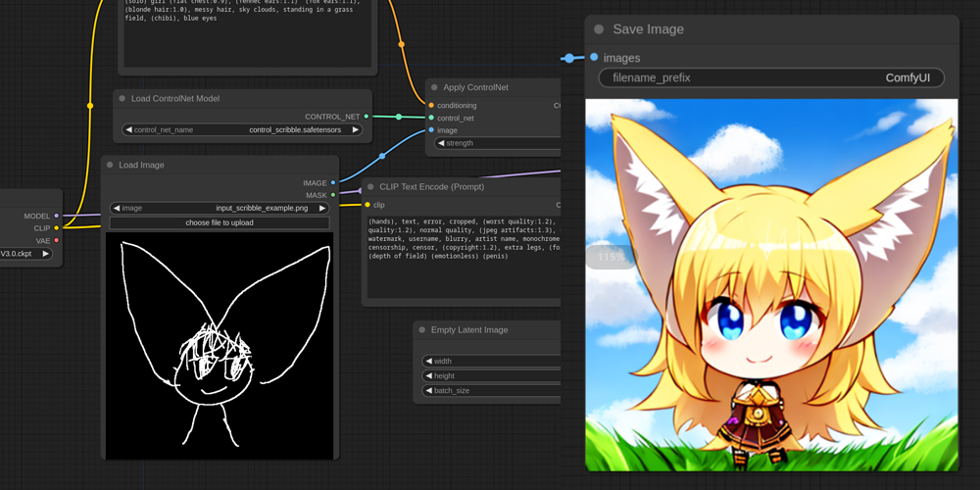Click the midpoint dot on the orange conditioning link
Image resolution: width=980 pixels, height=490 pixels.
pos(401,44)
